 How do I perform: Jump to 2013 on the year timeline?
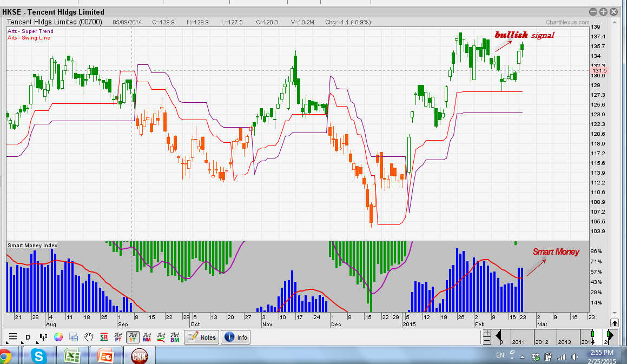coord(565,342)
